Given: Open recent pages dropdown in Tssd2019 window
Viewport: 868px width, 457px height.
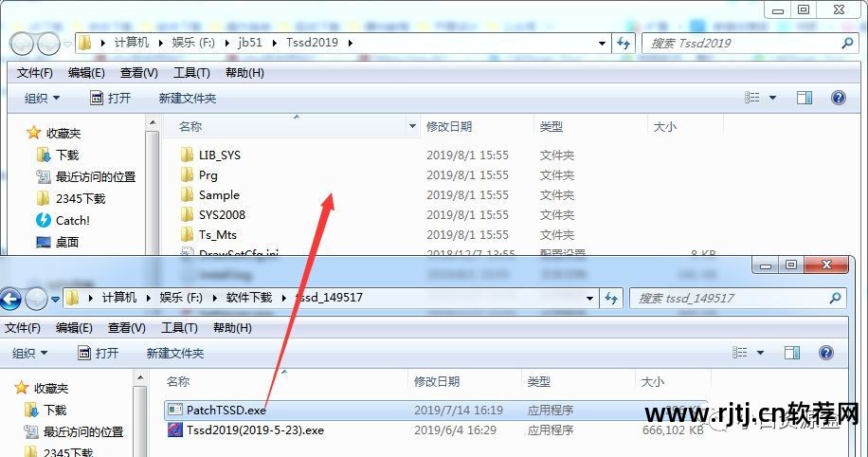Looking at the screenshot, I should point(67,44).
